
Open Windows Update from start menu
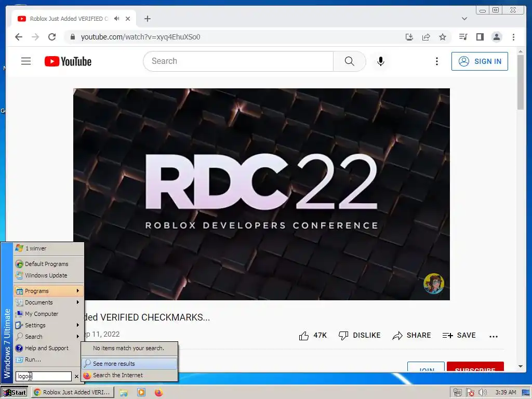[48, 275]
